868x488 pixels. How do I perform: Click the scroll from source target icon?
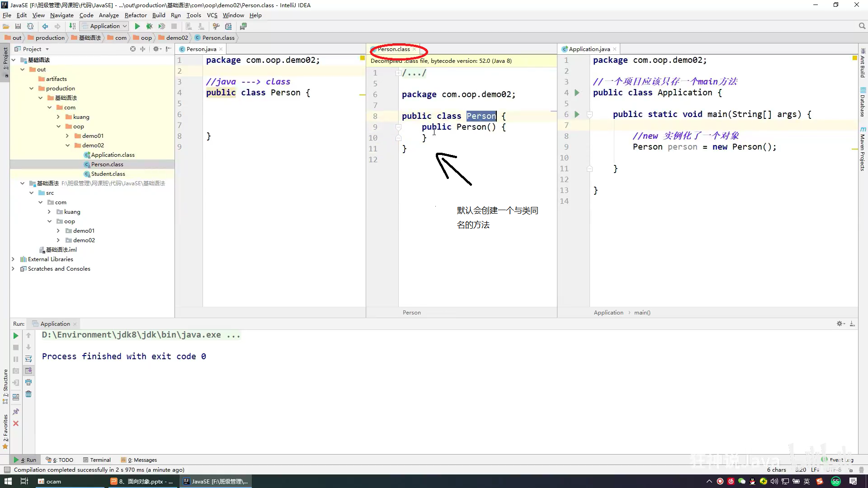(133, 49)
